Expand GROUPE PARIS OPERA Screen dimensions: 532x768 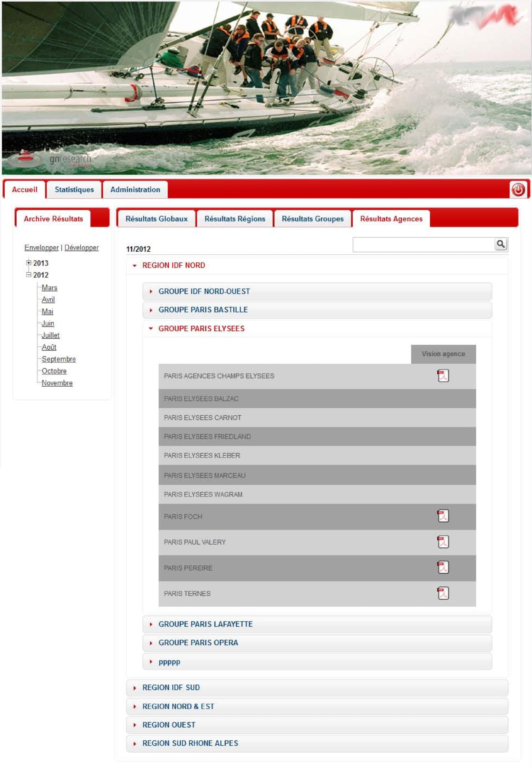tap(317, 643)
